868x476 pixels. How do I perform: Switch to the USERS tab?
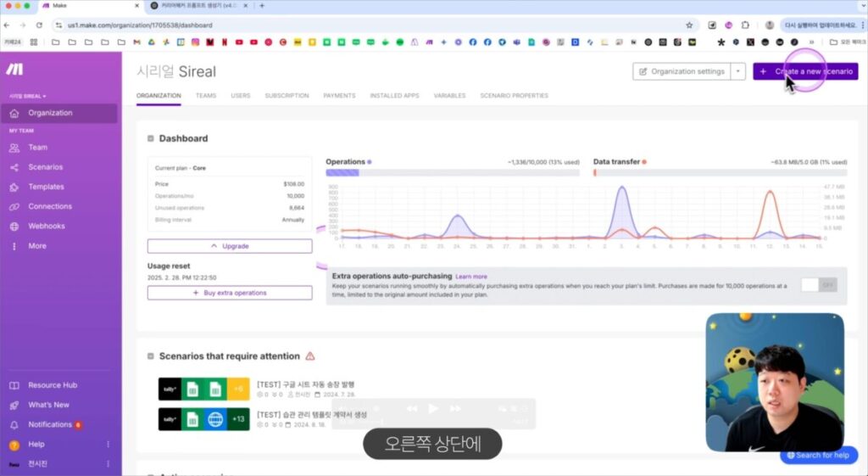coord(241,96)
